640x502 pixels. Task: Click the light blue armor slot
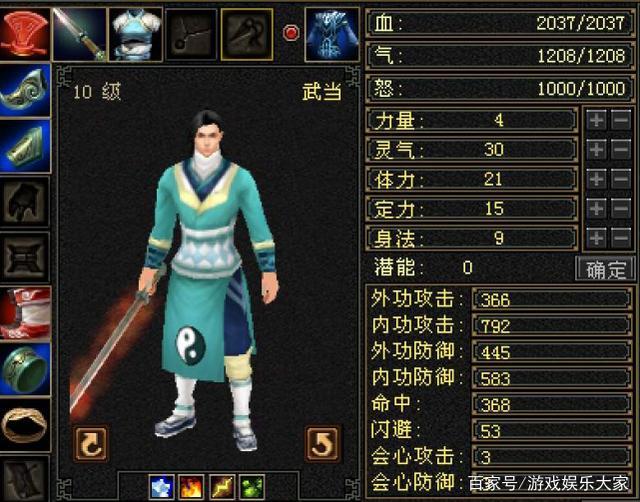(x=135, y=34)
